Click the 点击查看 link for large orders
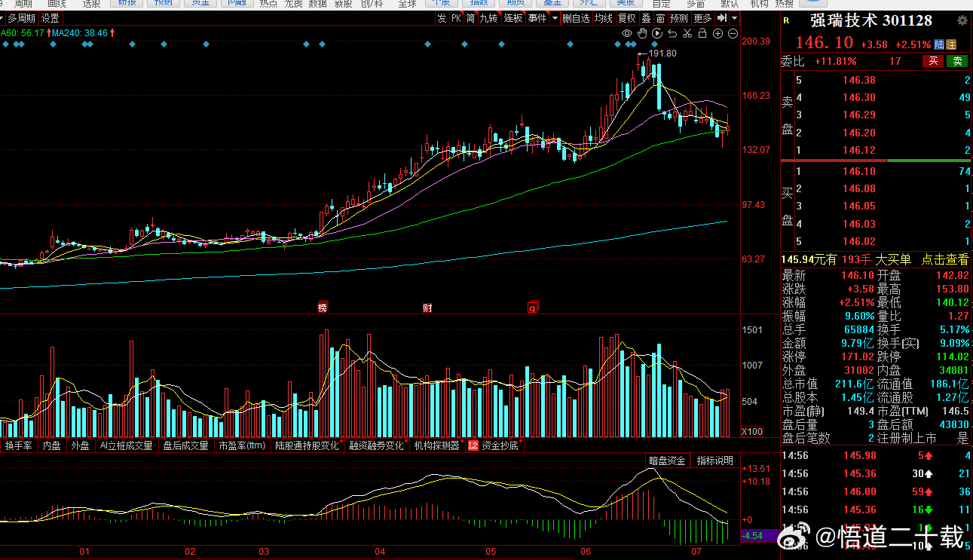 click(945, 259)
